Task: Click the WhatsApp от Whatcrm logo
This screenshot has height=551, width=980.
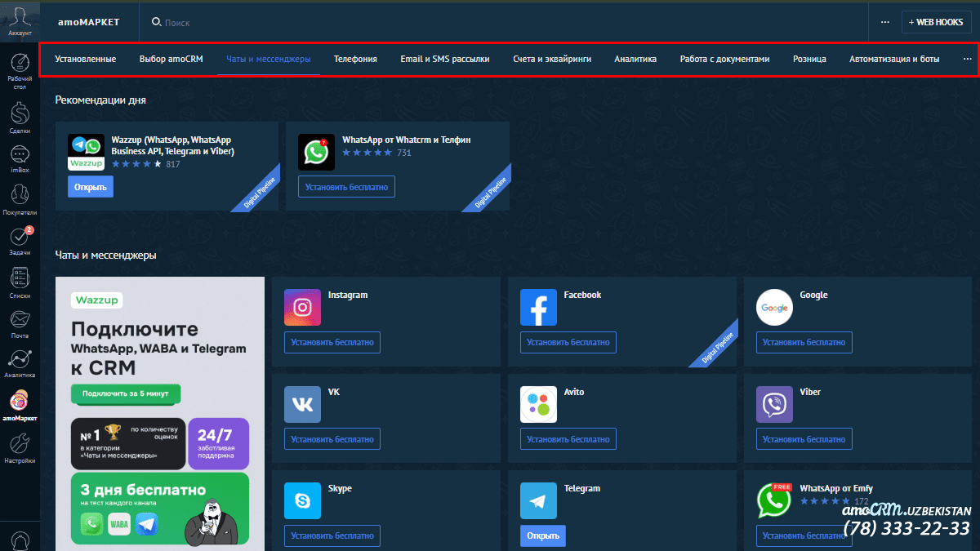Action: coord(316,153)
